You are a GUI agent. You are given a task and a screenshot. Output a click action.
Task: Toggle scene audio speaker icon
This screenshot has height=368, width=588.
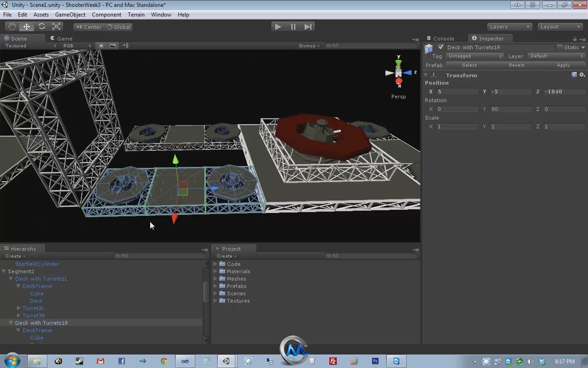pyautogui.click(x=125, y=46)
